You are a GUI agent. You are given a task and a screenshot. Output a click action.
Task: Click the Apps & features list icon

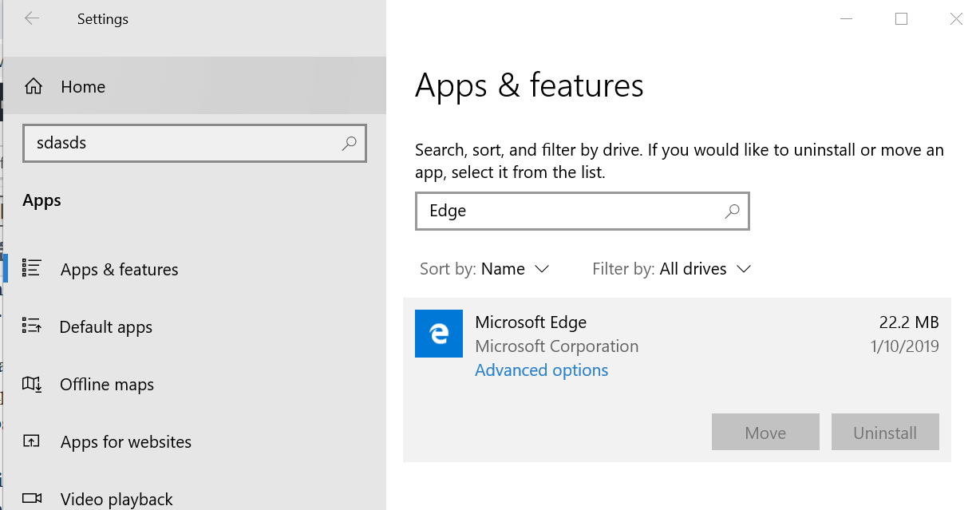point(32,268)
